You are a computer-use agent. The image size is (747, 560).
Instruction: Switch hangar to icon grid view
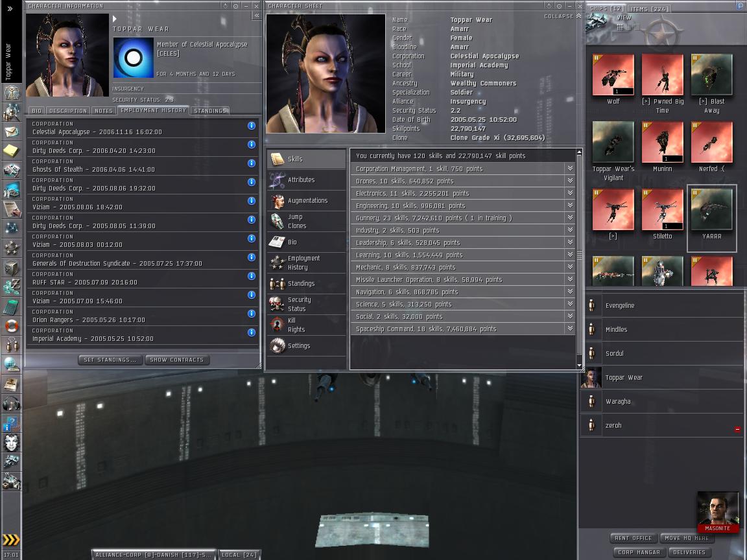[620, 27]
